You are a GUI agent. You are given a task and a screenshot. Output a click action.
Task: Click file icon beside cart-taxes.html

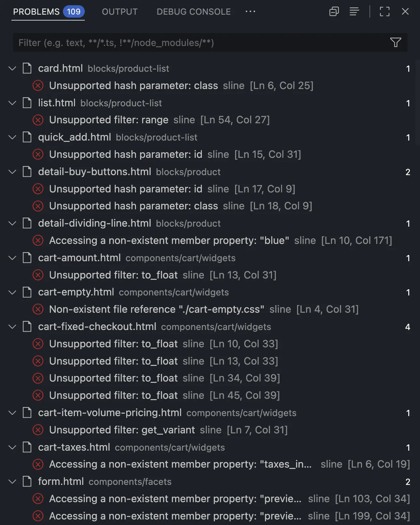[x=27, y=447]
